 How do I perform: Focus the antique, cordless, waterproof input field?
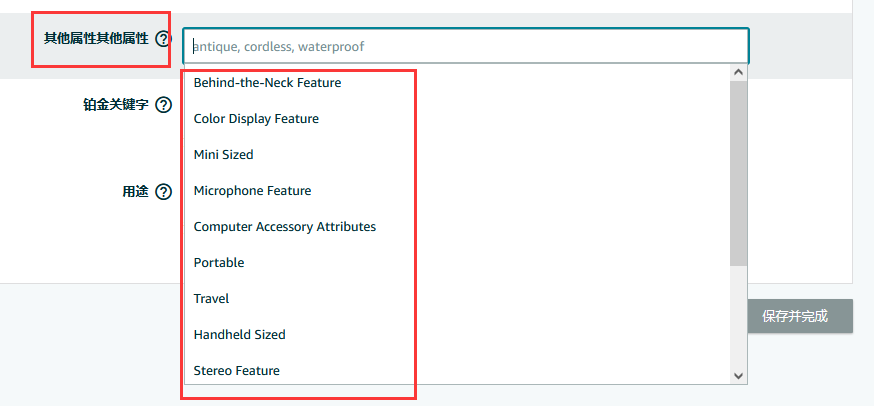coord(465,46)
